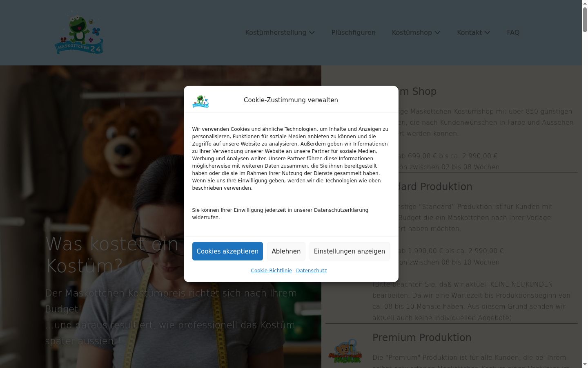Open the Cookie-Richtlinie link
588x368 pixels.
click(272, 271)
